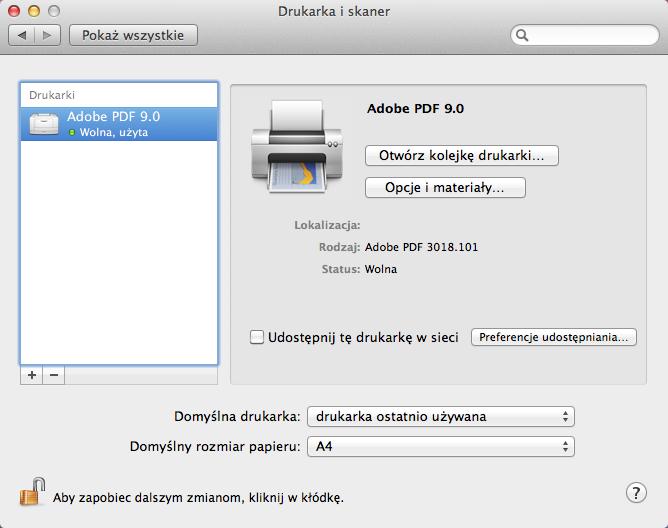The width and height of the screenshot is (668, 528).
Task: Go forward with the right arrow button
Action: [47, 35]
